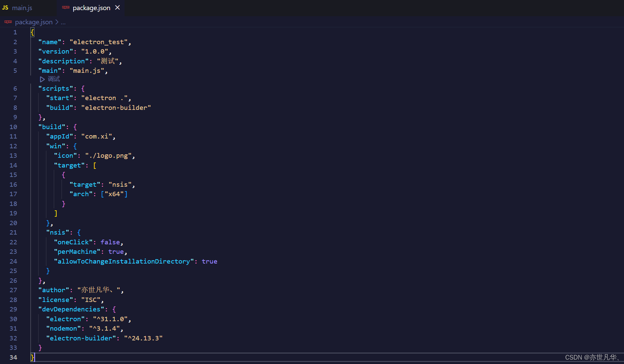The image size is (624, 364).
Task: Click the "^24.13.3" version value
Action: coord(143,338)
